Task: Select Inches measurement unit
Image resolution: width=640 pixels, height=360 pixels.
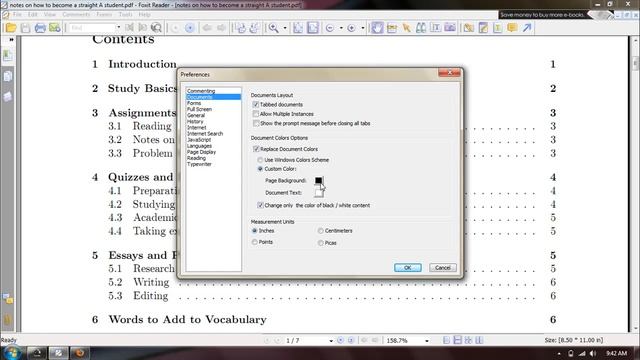Action: [x=255, y=231]
